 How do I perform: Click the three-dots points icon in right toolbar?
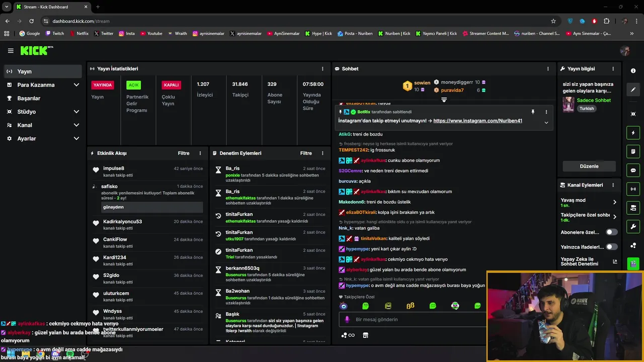tap(633, 245)
